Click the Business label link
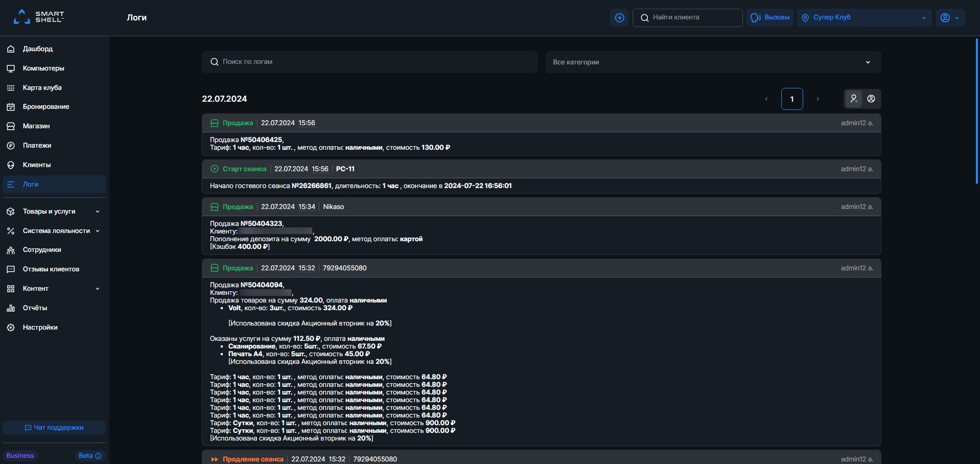The width and height of the screenshot is (980, 464). point(20,455)
